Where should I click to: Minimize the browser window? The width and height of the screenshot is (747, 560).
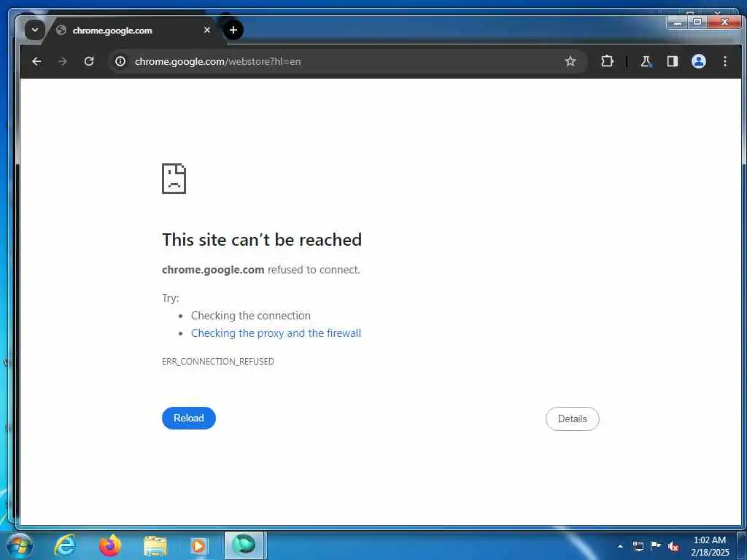coord(678,23)
